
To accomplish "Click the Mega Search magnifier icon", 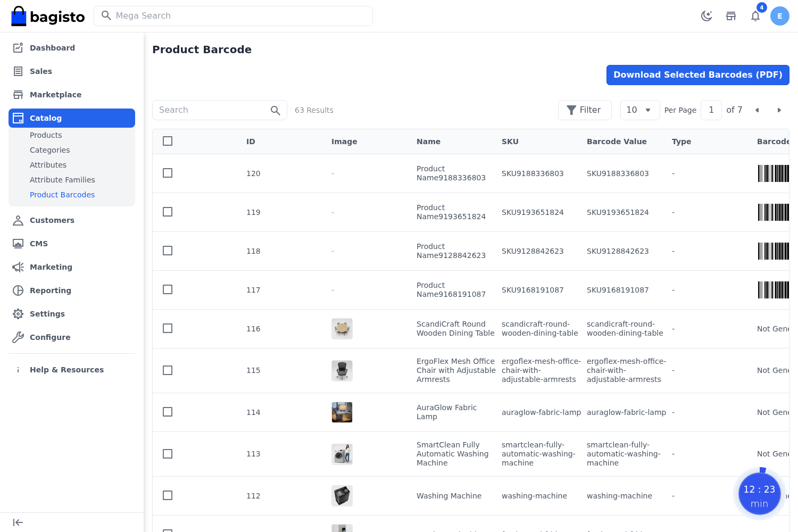I will pyautogui.click(x=106, y=15).
